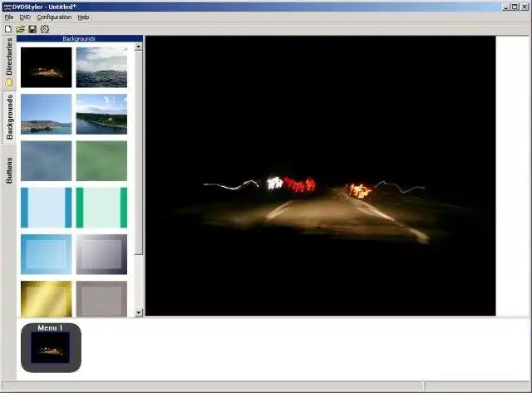Image resolution: width=532 pixels, height=393 pixels.
Task: Switch to the Backgrounds side tab
Action: (9, 116)
